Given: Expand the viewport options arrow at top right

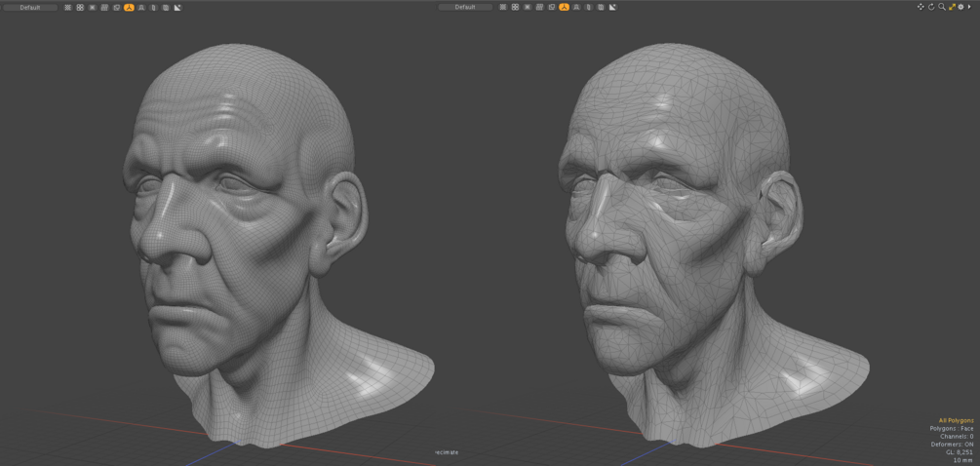Looking at the screenshot, I should click(970, 7).
